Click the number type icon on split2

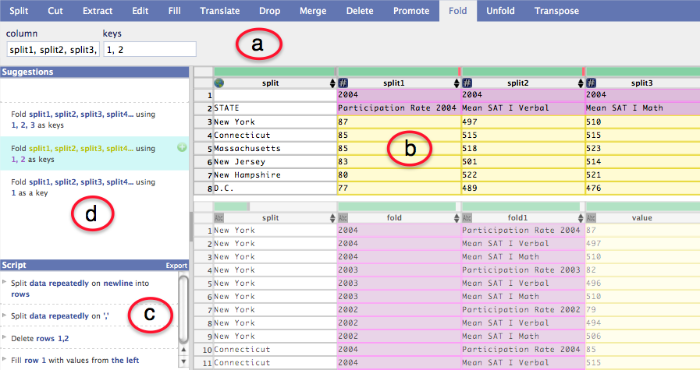(467, 83)
